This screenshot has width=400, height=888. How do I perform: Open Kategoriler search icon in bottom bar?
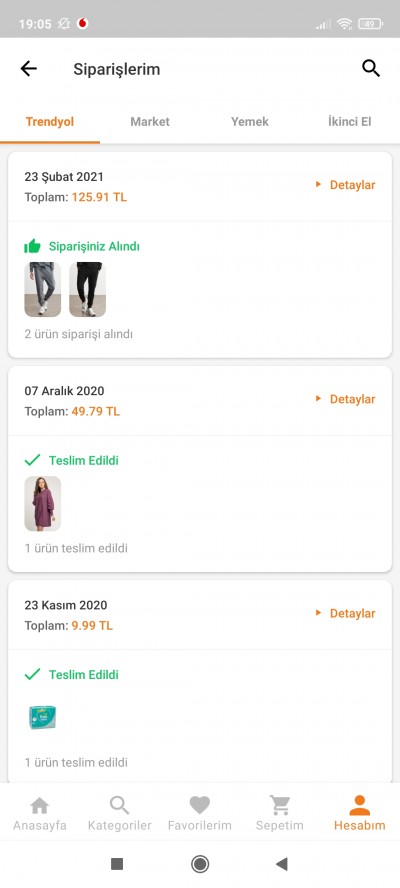point(120,805)
